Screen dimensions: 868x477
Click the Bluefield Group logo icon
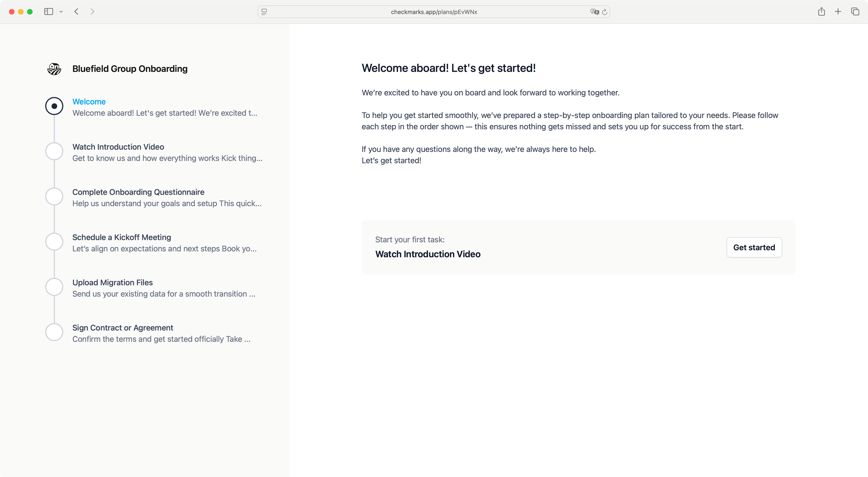click(54, 69)
